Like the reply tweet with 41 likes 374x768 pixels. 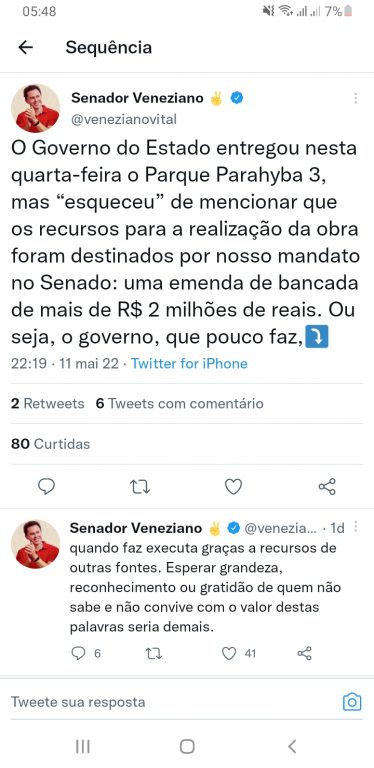point(239,653)
